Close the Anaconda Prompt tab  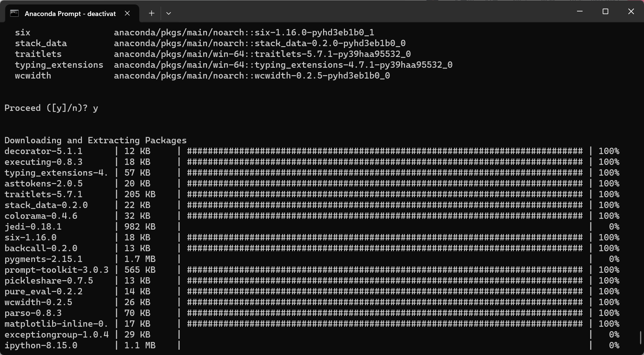tap(127, 13)
